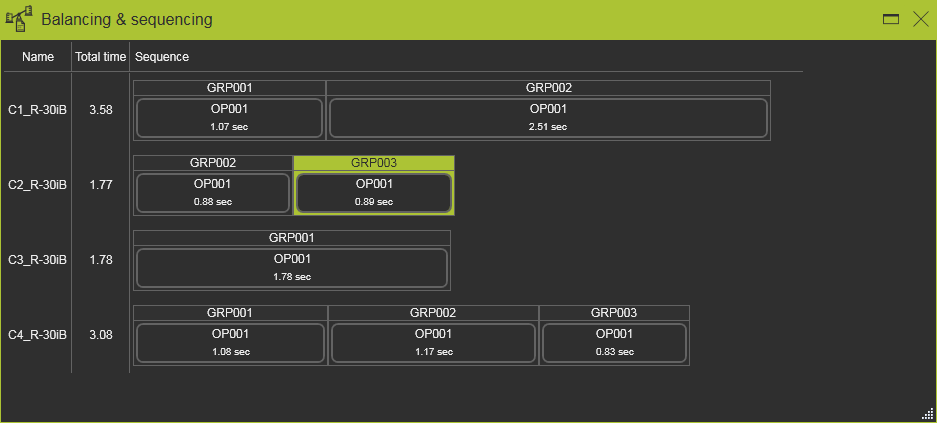
Task: Select OP001 block lasting 1.07 sec
Action: 229,118
